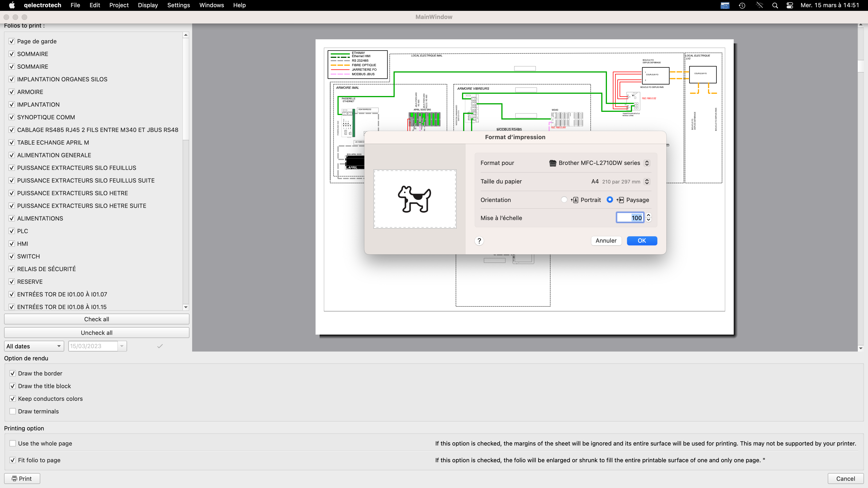Open the Project menu
The image size is (868, 488).
coord(119,5)
